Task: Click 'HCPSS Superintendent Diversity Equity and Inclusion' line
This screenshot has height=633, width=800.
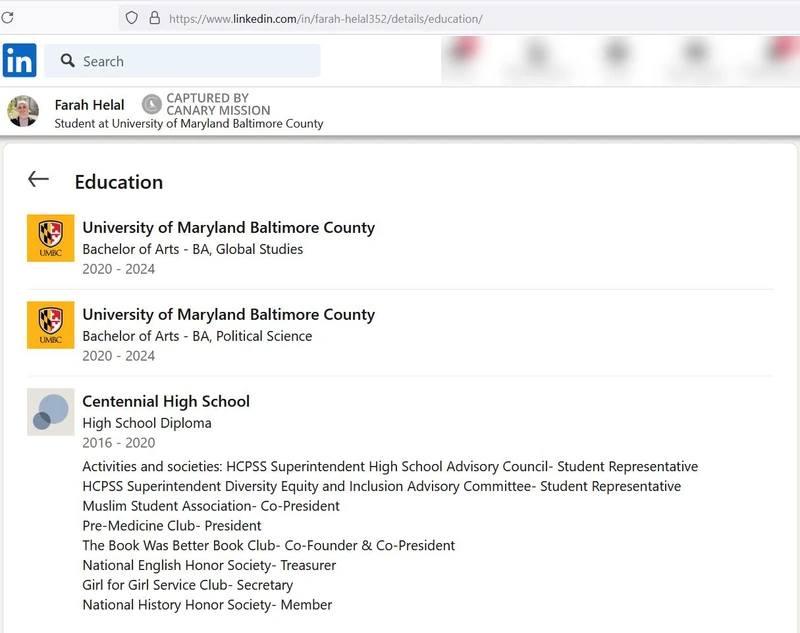Action: tap(382, 487)
